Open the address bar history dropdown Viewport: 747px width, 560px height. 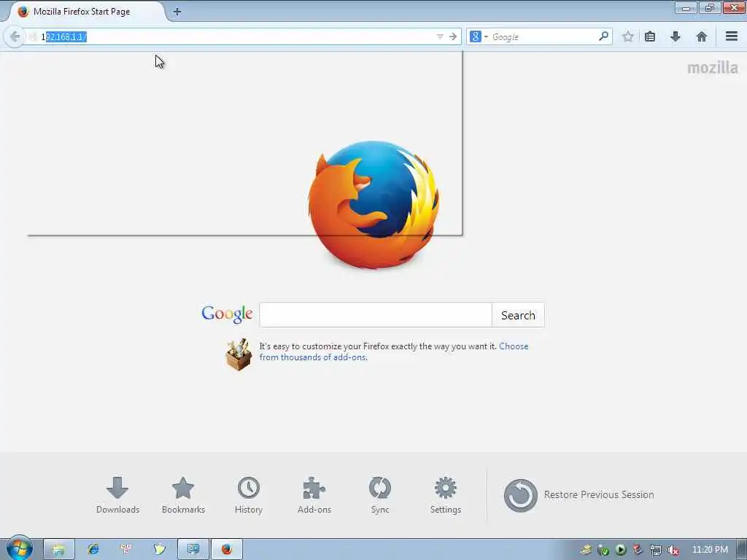pos(440,36)
